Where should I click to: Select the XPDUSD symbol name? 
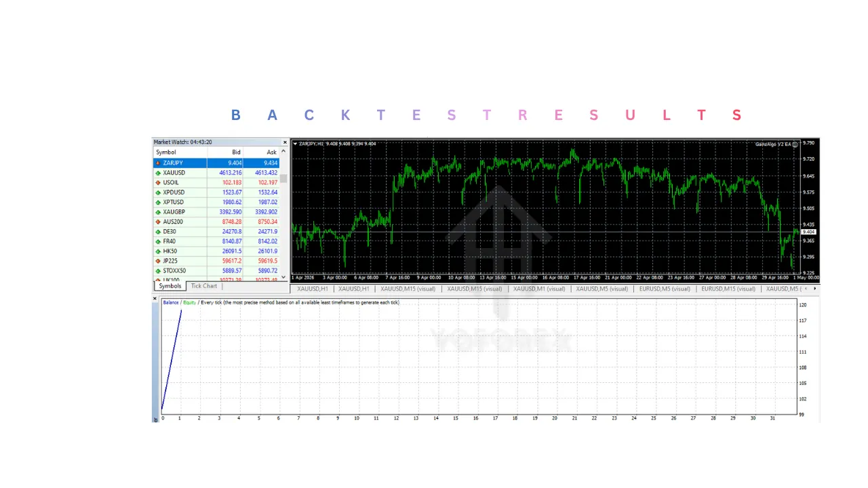(174, 192)
